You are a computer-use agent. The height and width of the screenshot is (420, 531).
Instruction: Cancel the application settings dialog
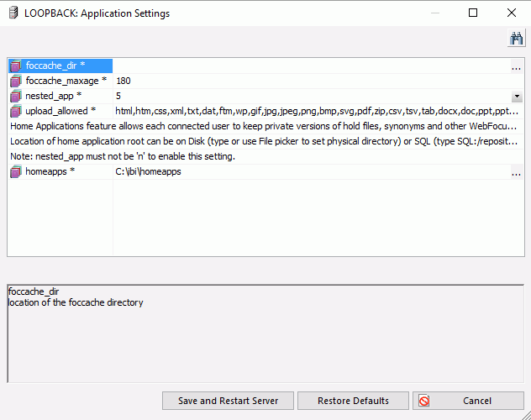pos(468,401)
